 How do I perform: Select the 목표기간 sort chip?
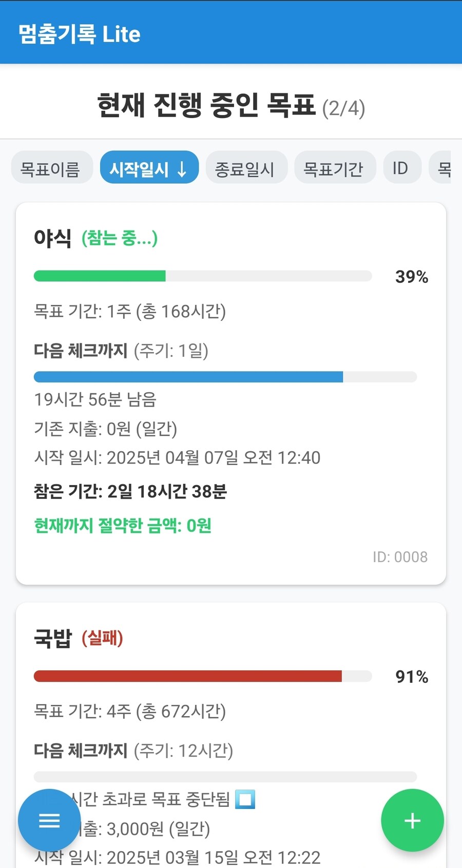click(335, 167)
